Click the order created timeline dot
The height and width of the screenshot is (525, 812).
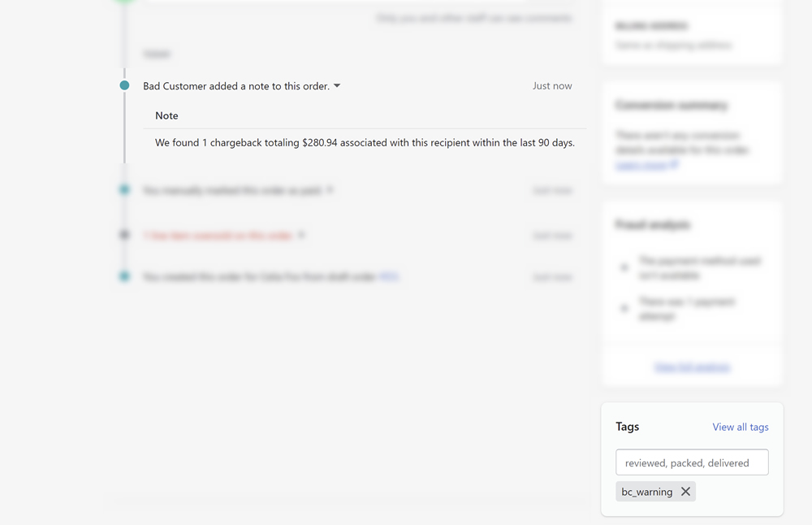(x=124, y=276)
